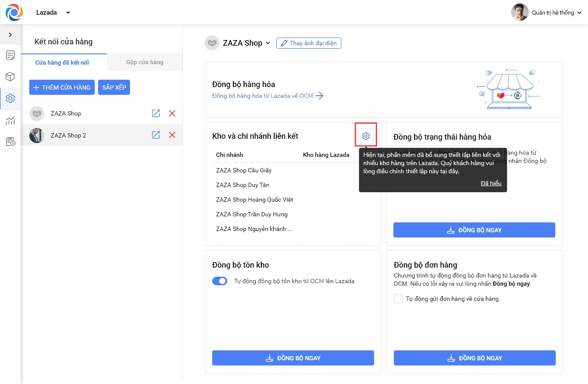Image resolution: width=588 pixels, height=384 pixels.
Task: Click 'THÊM CỬA HÀNG' button
Action: 62,87
